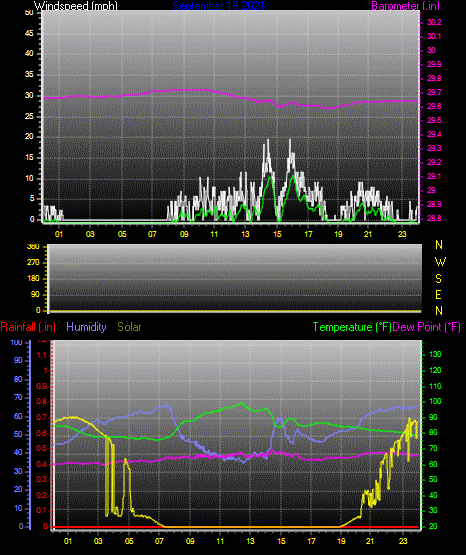Click temperature scale value 100
Viewport: 466px width, 555px height.
(435, 401)
